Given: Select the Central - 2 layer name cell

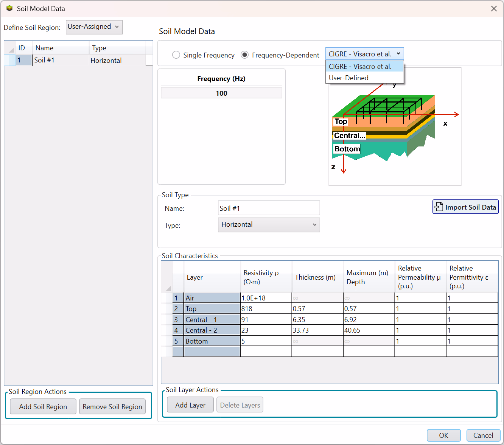Looking at the screenshot, I should tap(212, 330).
